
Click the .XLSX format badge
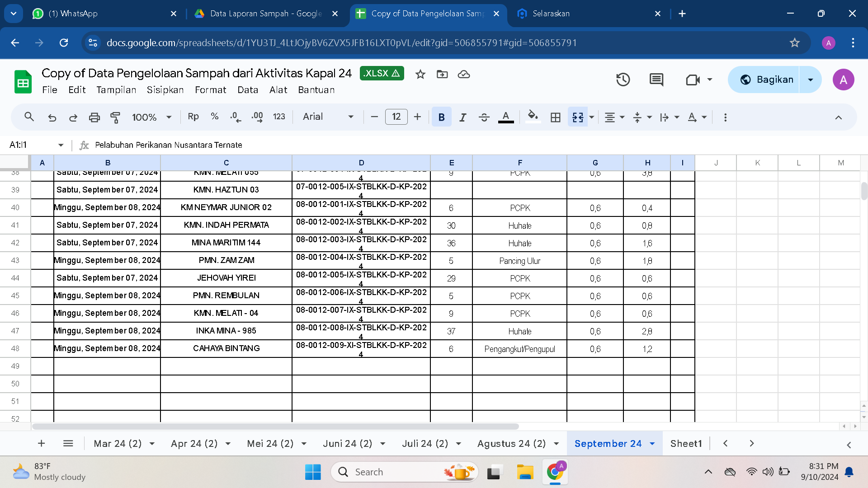click(382, 73)
